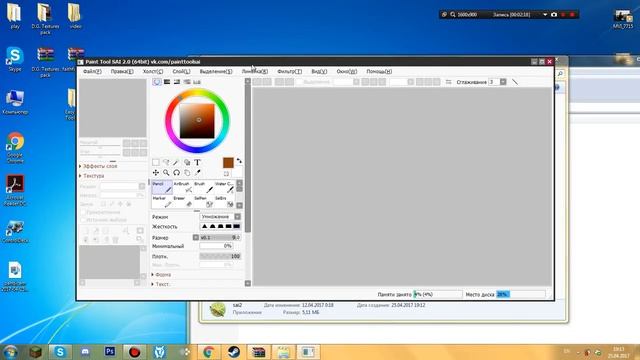Expand the Форма section

click(x=161, y=275)
